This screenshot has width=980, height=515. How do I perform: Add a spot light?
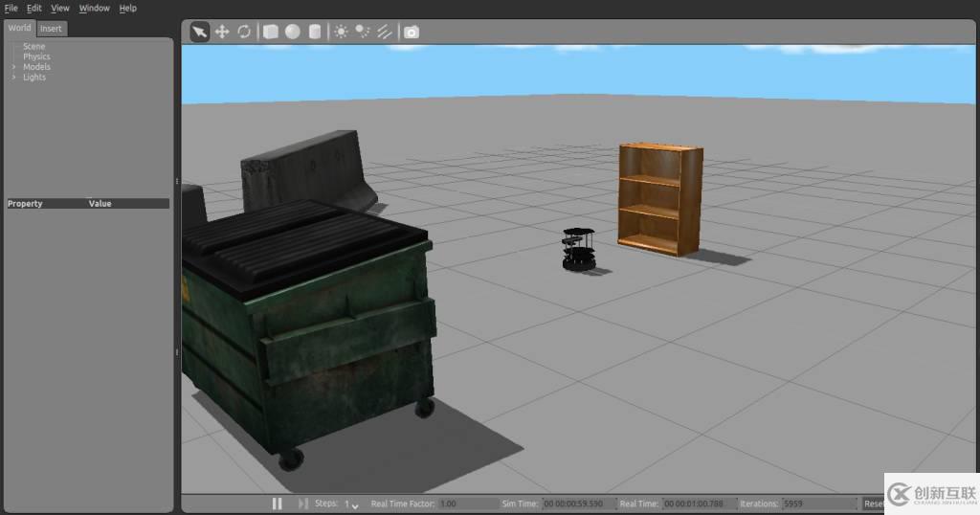(363, 32)
